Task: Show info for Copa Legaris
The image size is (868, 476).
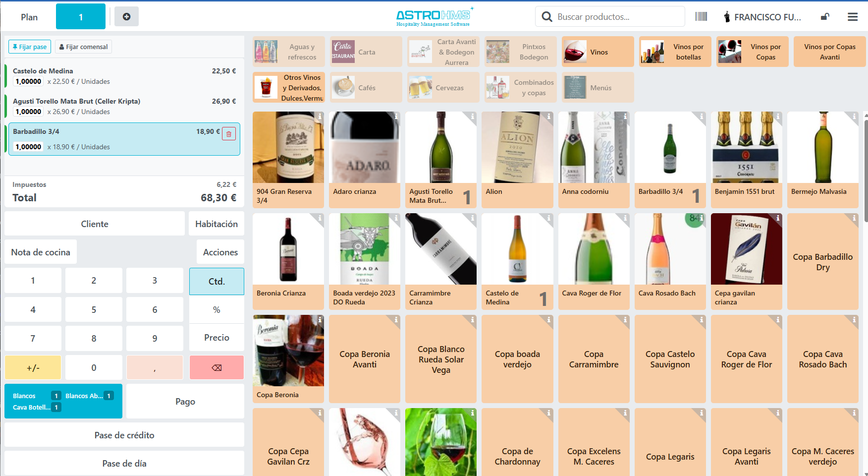Action: [702, 413]
